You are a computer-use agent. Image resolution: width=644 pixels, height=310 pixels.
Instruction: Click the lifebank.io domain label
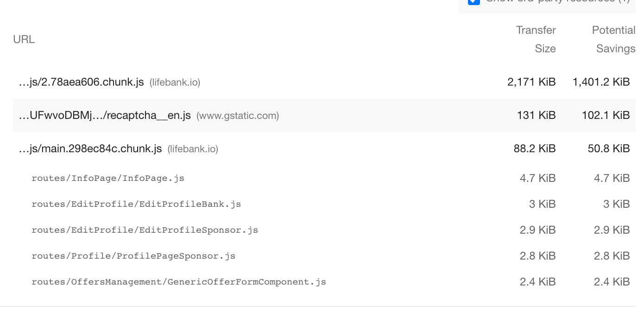pyautogui.click(x=176, y=82)
